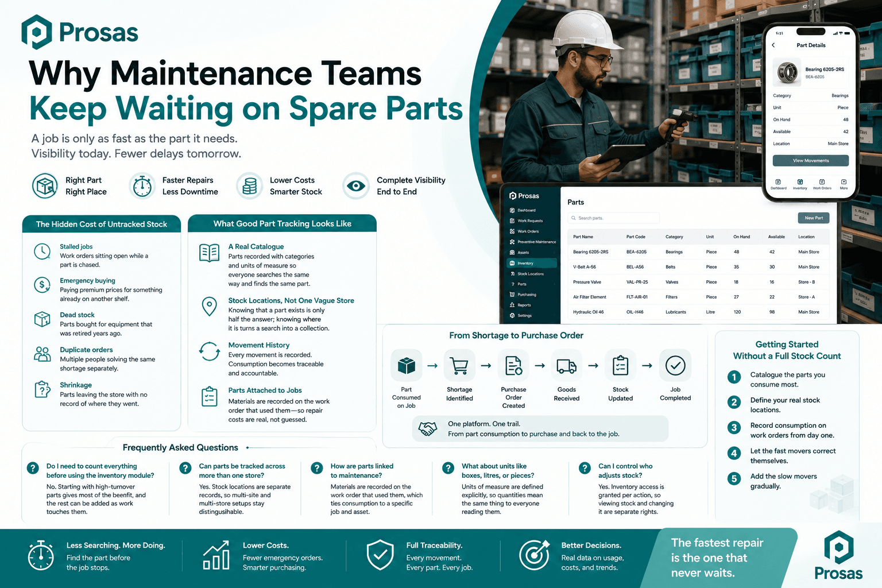
Task: Click the handshake icon beside One platform
Action: click(428, 429)
